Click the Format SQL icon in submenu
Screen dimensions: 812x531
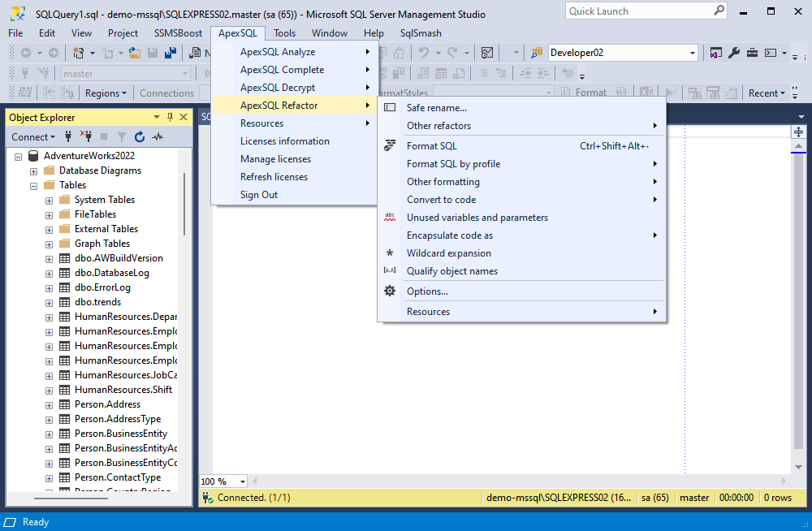pyautogui.click(x=390, y=145)
